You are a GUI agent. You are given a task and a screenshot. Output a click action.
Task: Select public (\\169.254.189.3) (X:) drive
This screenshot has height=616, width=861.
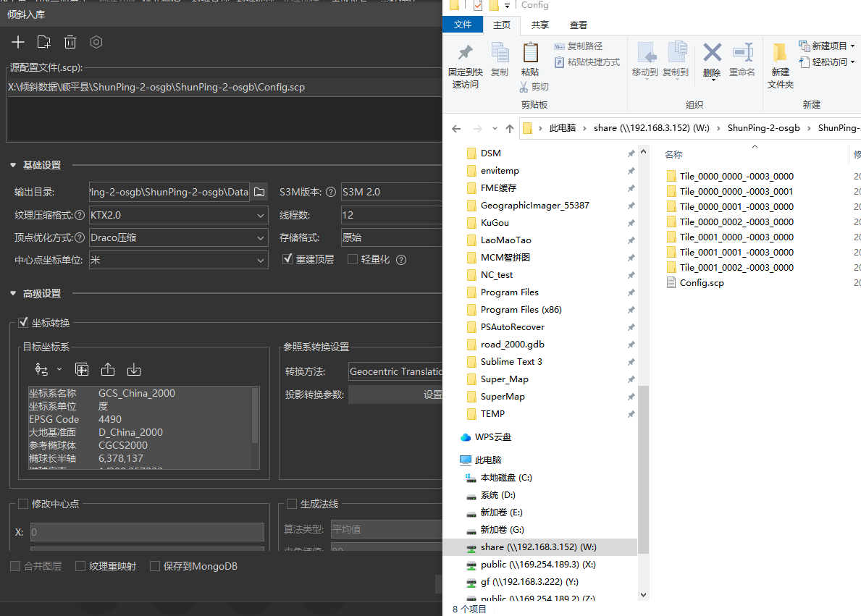point(538,565)
